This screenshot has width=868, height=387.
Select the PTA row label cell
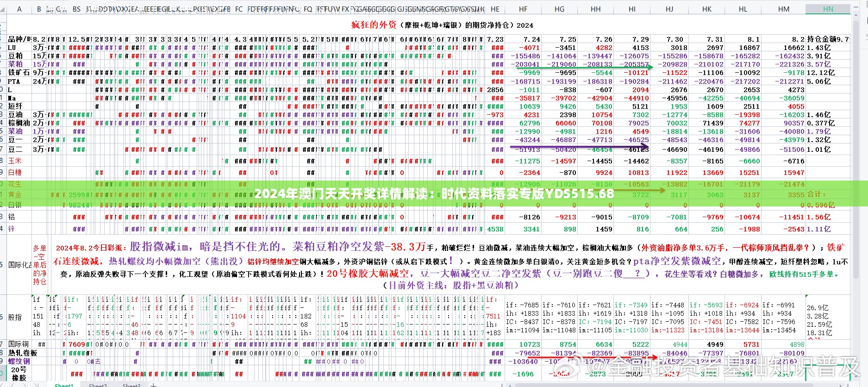tap(19, 81)
